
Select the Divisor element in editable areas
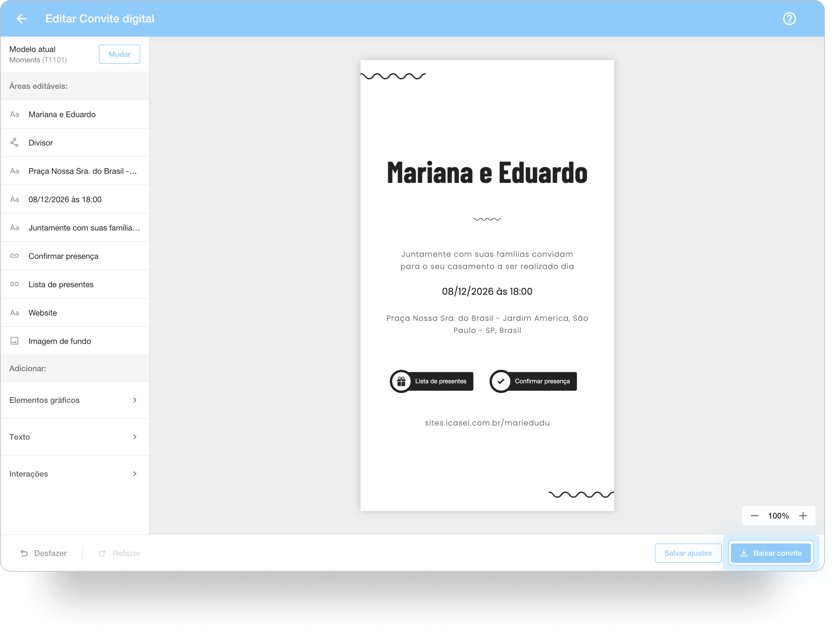coord(41,142)
